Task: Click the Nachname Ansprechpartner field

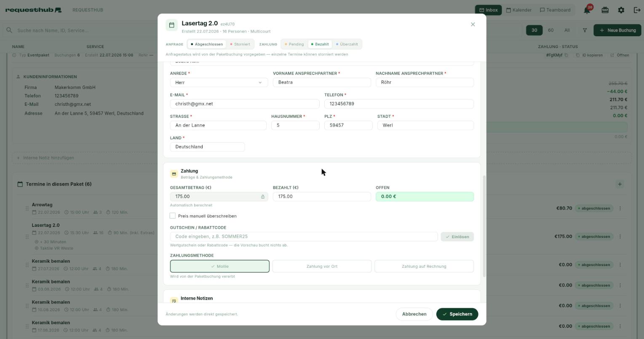Action: click(x=425, y=82)
